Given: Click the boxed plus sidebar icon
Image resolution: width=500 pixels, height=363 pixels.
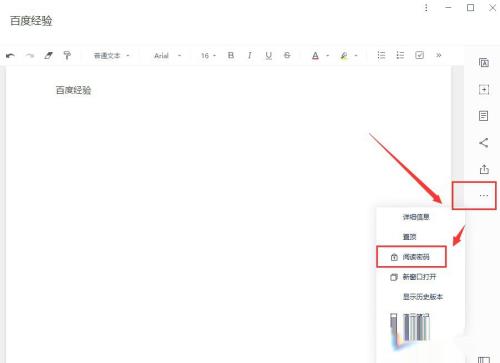Looking at the screenshot, I should click(484, 89).
